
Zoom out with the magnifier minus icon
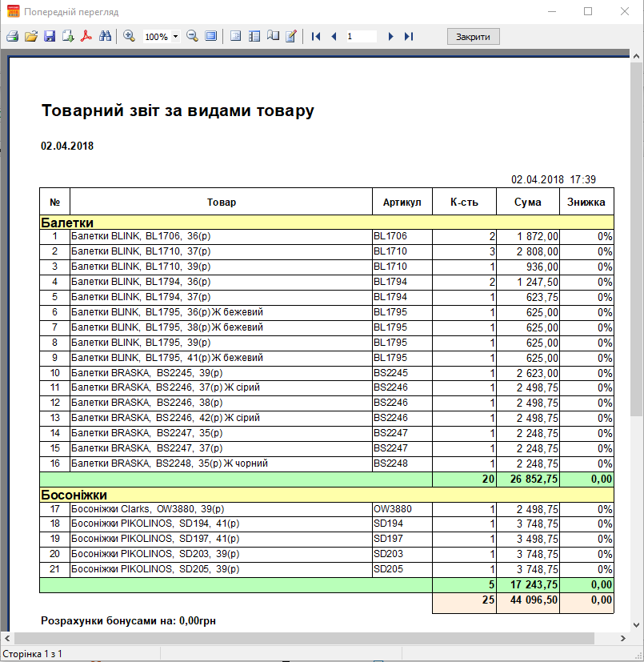tap(192, 37)
